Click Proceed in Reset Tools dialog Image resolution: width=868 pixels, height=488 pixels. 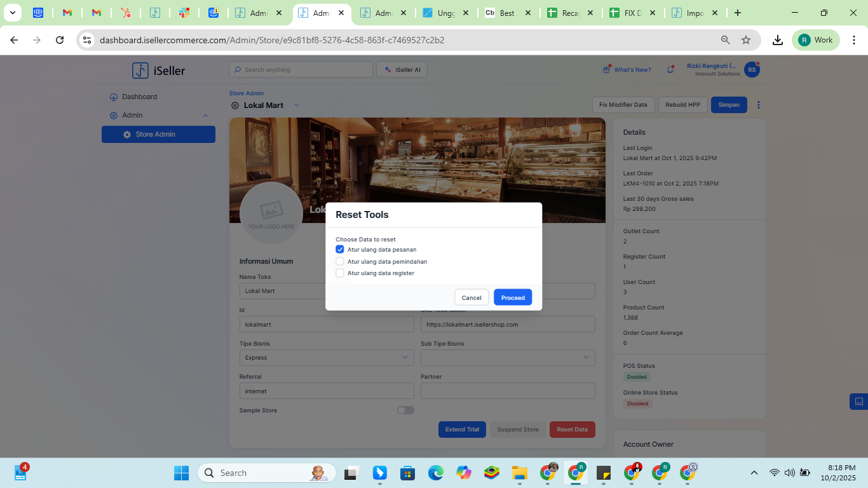pos(513,297)
